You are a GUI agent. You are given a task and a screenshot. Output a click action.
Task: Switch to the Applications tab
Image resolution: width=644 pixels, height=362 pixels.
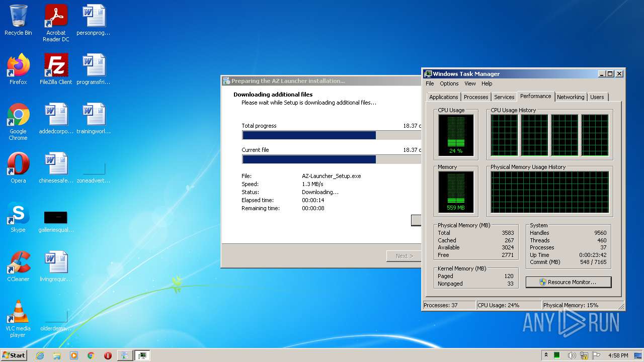coord(444,97)
